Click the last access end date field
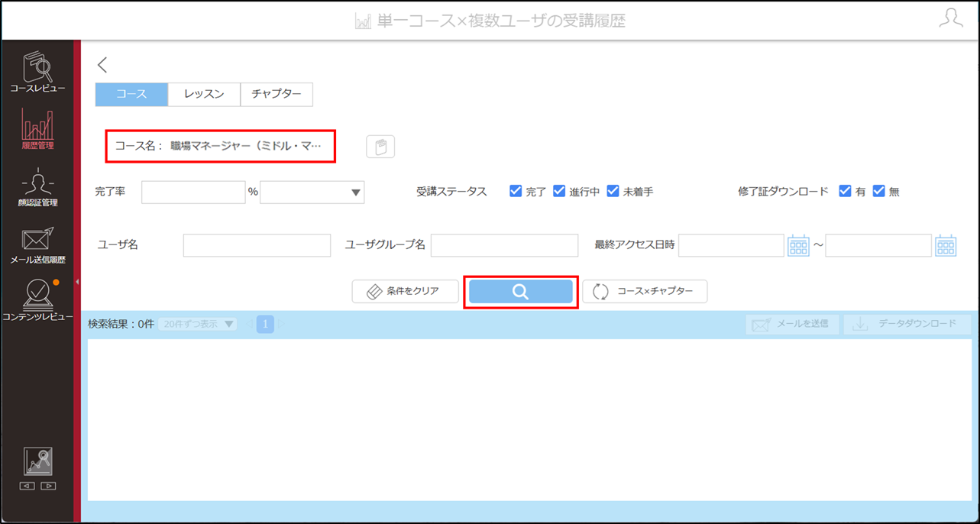 878,245
